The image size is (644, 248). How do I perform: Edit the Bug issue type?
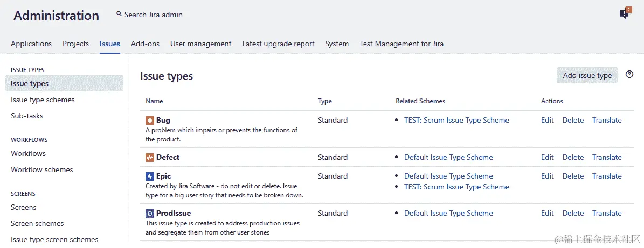[x=547, y=121]
